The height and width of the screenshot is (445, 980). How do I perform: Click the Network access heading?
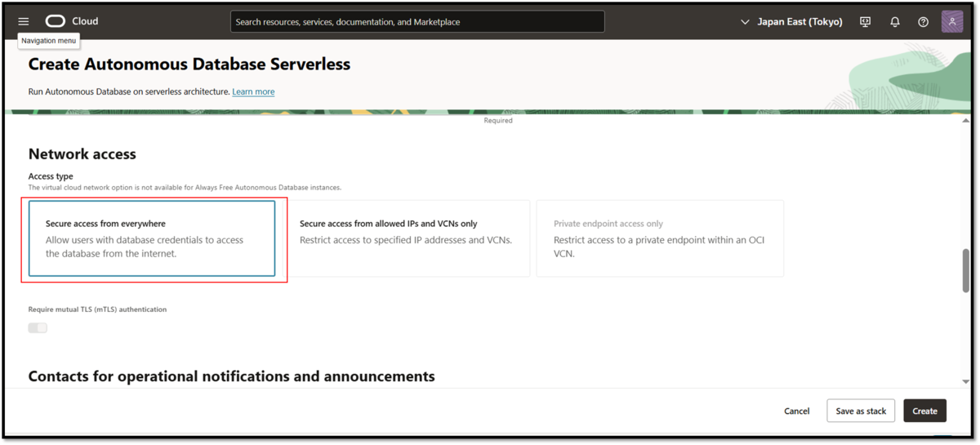[82, 154]
